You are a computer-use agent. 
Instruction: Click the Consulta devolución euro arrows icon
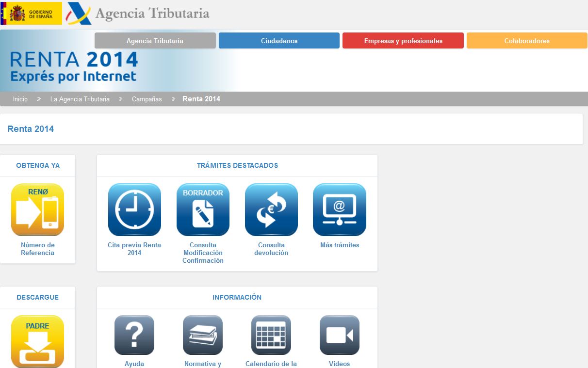click(271, 209)
